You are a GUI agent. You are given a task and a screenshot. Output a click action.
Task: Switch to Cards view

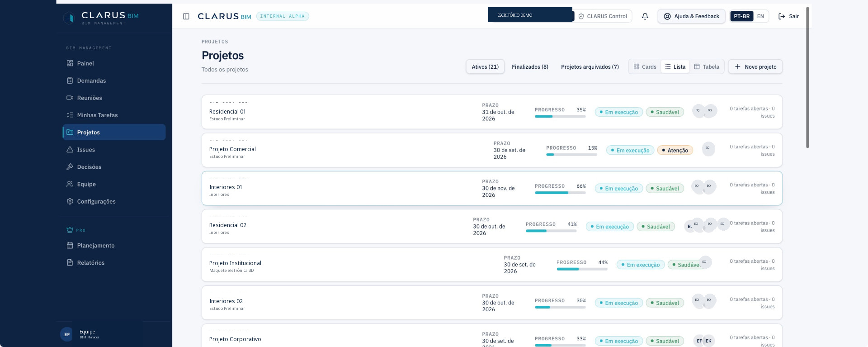click(645, 67)
